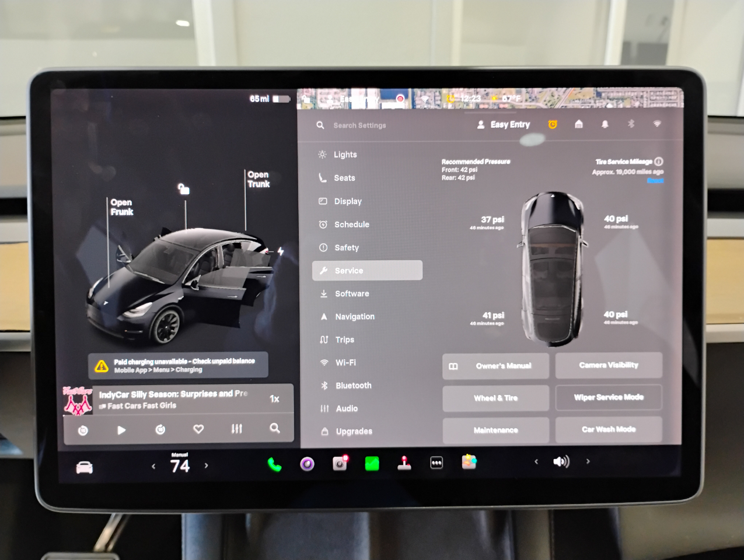Click the yellow alarm clock schedule icon
The width and height of the screenshot is (744, 560).
click(553, 124)
